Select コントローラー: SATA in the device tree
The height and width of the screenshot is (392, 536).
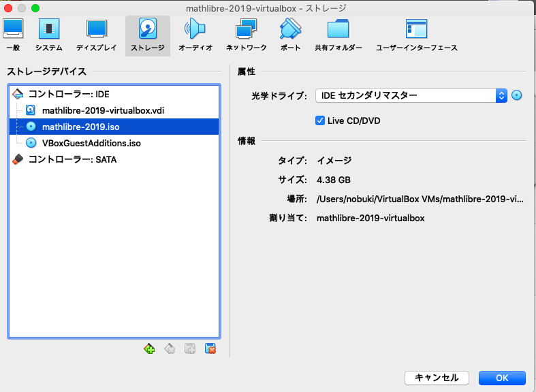click(x=114, y=159)
